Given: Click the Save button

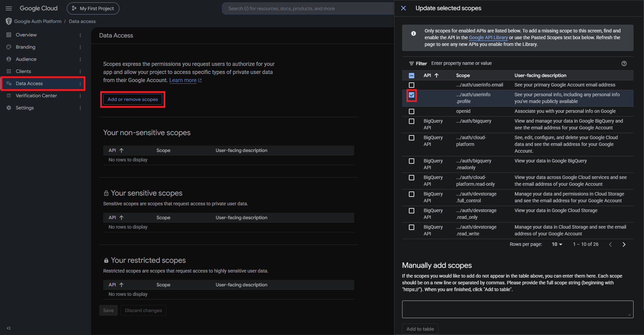Looking at the screenshot, I should pyautogui.click(x=108, y=310).
